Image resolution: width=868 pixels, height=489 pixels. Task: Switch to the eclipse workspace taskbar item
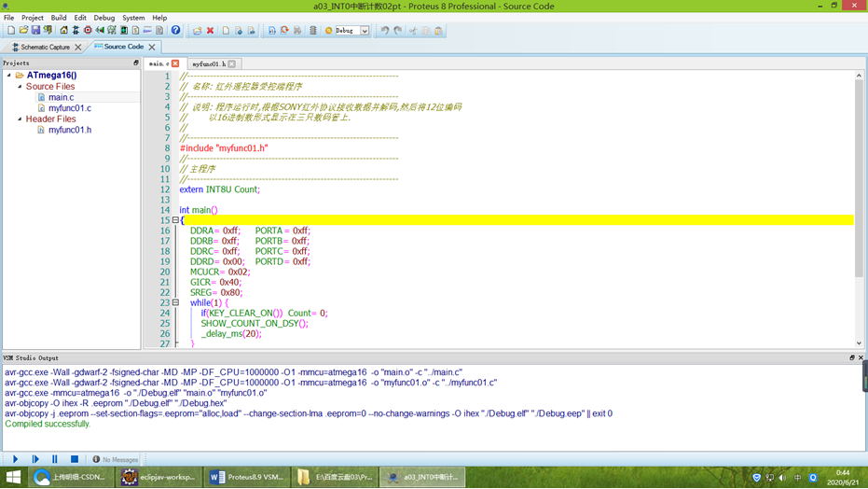158,477
